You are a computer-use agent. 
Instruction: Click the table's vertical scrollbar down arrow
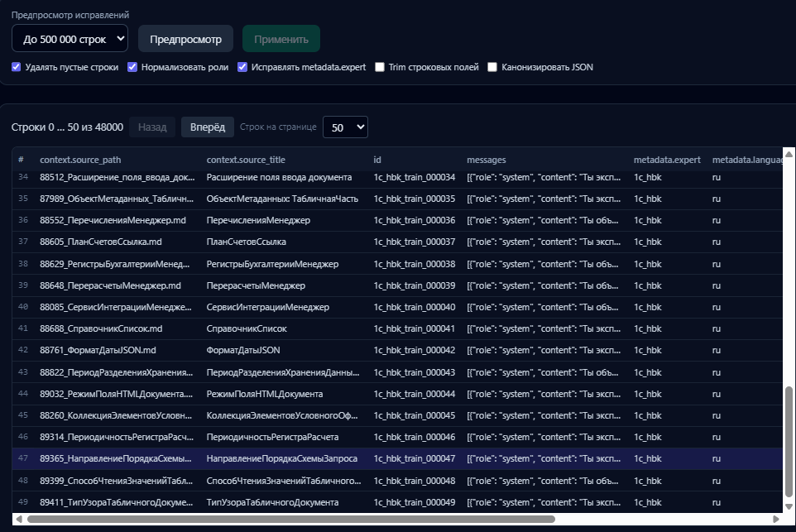point(789,506)
